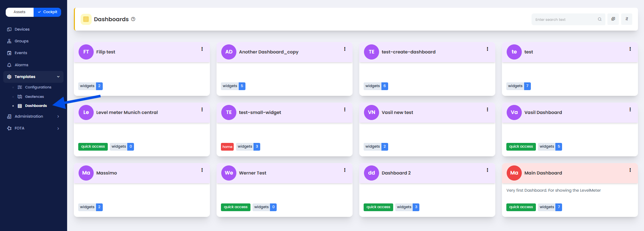Click quick access tag on Dashboard 2
The width and height of the screenshot is (644, 231).
point(378,207)
